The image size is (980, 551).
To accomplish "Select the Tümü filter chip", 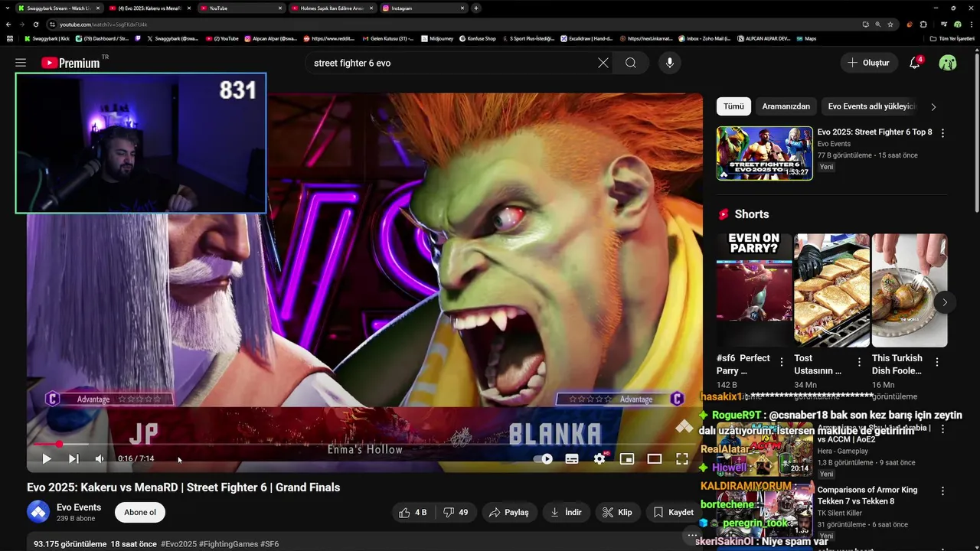I will 733,106.
